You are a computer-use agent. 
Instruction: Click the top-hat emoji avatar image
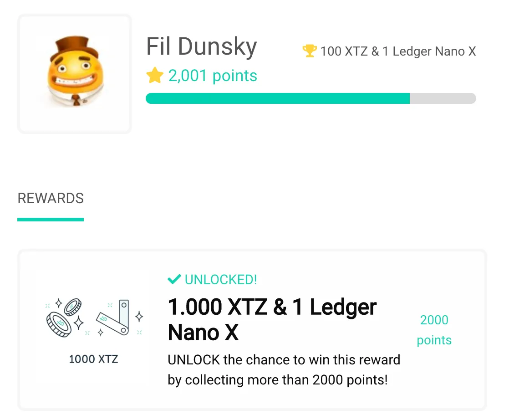75,72
